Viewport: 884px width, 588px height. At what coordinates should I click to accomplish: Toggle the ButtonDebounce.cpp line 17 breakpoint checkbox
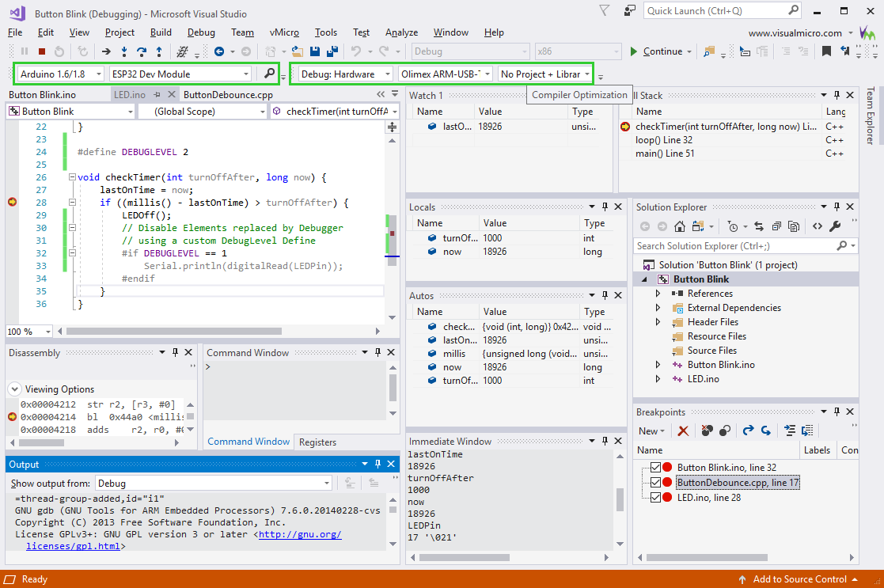(x=655, y=482)
